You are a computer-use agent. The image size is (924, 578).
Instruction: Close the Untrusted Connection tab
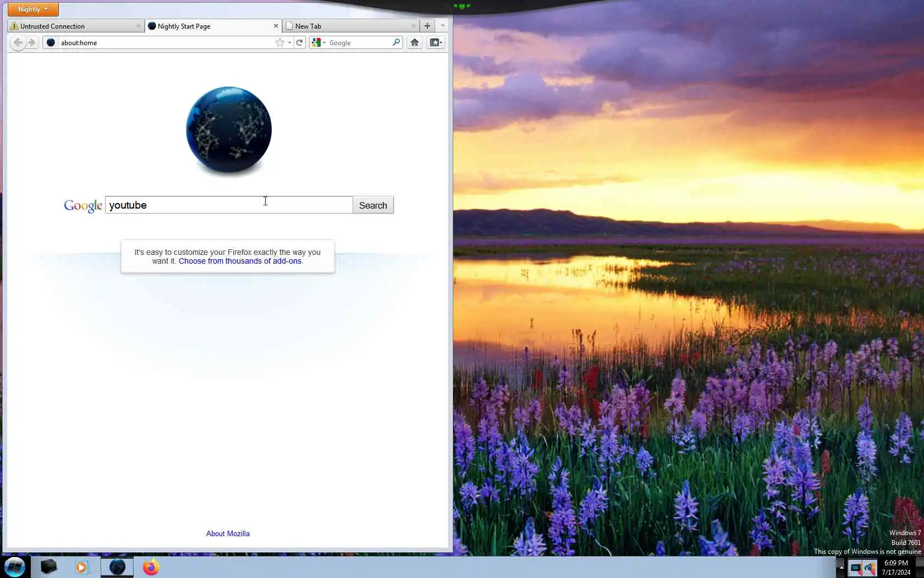pyautogui.click(x=138, y=26)
